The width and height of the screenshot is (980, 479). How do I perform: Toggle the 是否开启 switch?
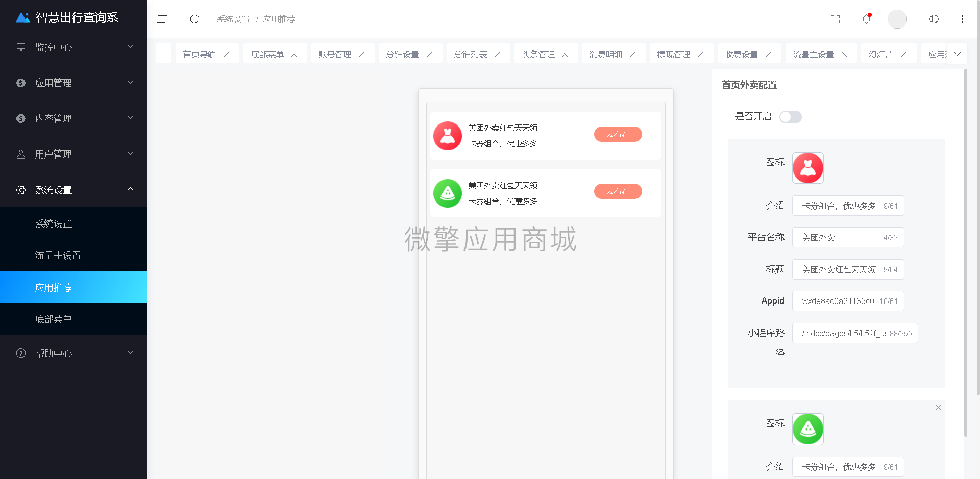pos(791,117)
